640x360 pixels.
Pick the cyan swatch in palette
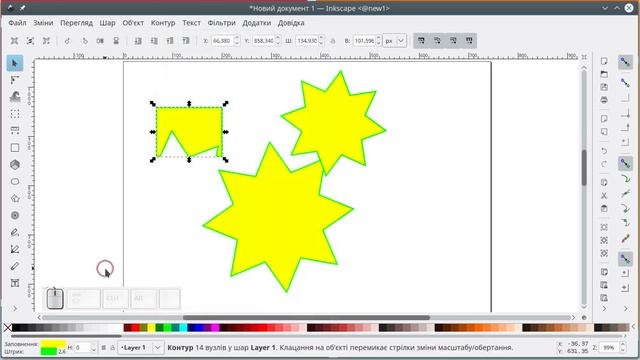(183, 327)
